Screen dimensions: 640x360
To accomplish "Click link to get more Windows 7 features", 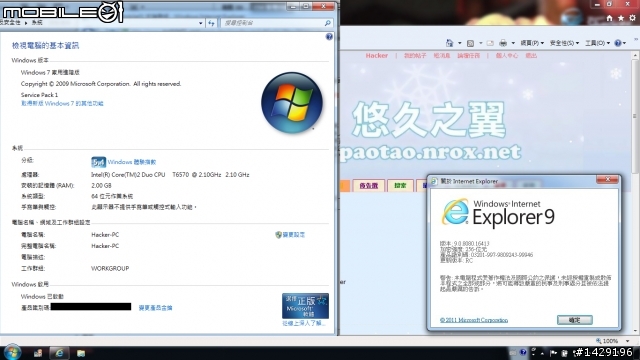I will (x=62, y=104).
